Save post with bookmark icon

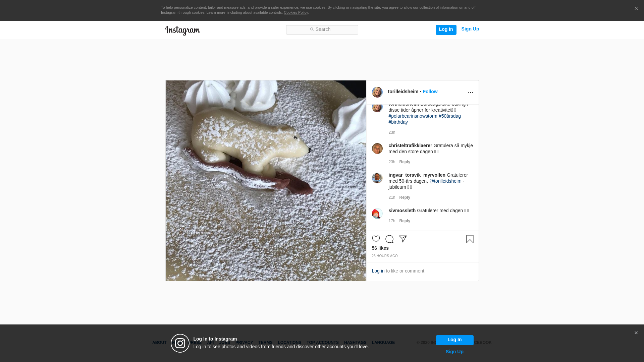(470, 239)
